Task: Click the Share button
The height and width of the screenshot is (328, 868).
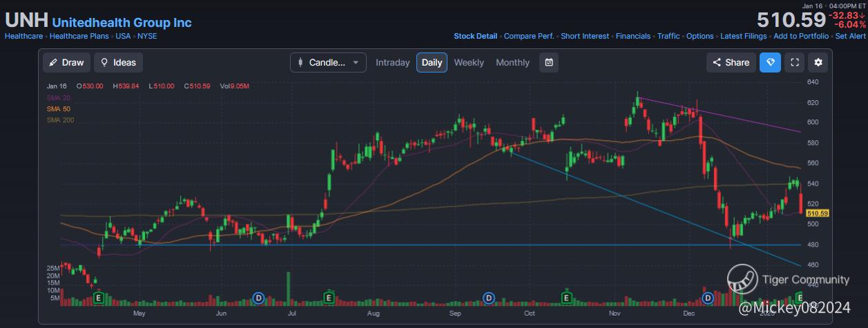Action: click(x=731, y=62)
